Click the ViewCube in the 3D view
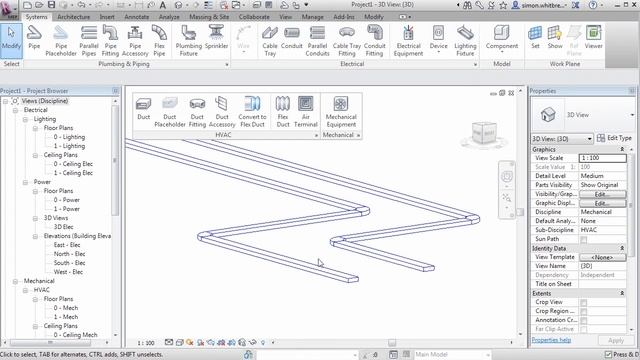This screenshot has width=640, height=360. 484,133
